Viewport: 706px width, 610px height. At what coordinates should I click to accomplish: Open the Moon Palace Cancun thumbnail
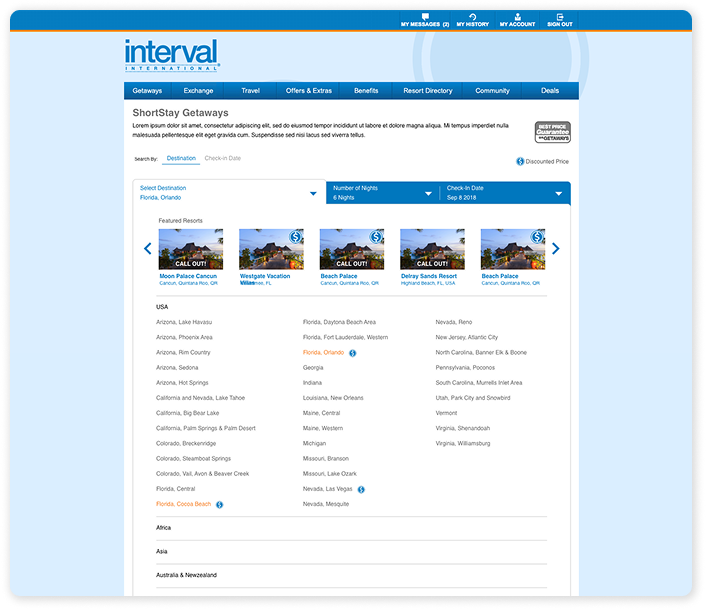[190, 249]
